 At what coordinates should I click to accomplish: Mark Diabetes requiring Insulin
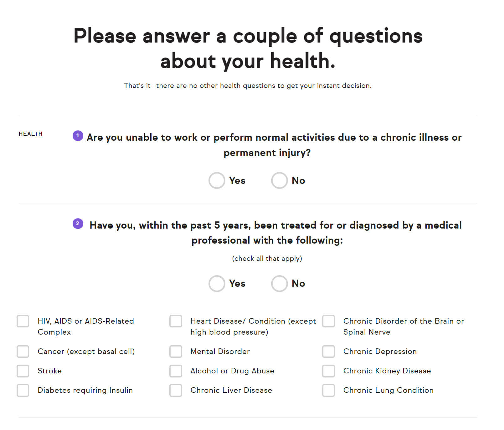[x=23, y=390]
